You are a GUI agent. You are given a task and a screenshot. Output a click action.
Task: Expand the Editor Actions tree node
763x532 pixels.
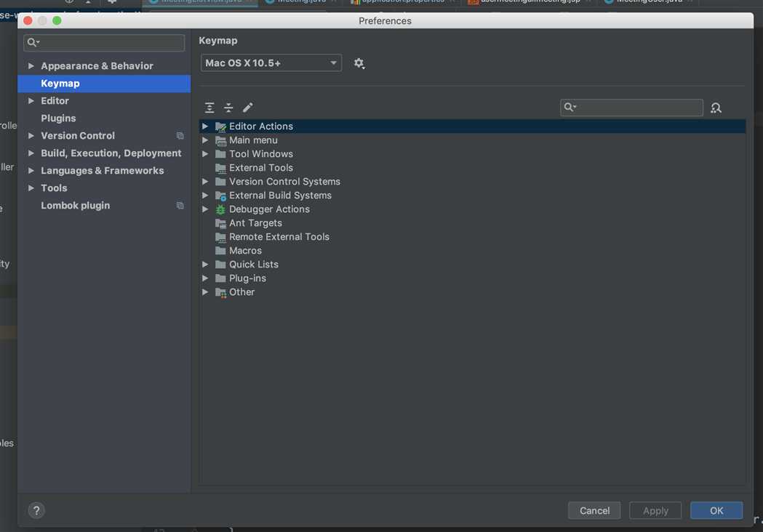click(x=205, y=126)
